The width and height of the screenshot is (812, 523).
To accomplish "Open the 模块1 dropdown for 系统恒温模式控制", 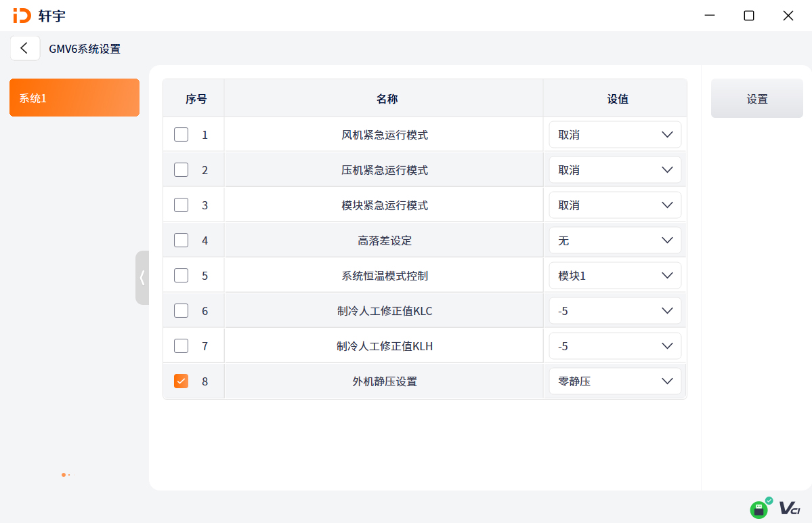I will click(614, 275).
